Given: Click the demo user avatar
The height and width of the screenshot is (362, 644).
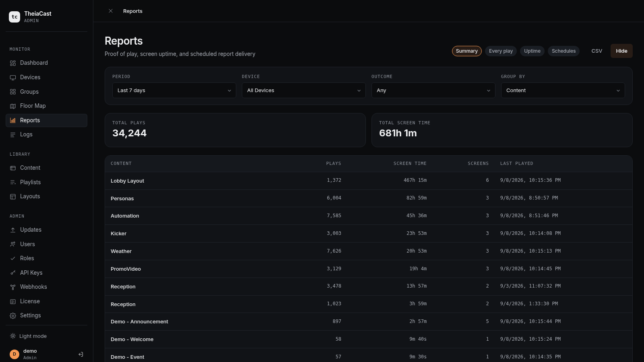Looking at the screenshot, I should (x=14, y=354).
